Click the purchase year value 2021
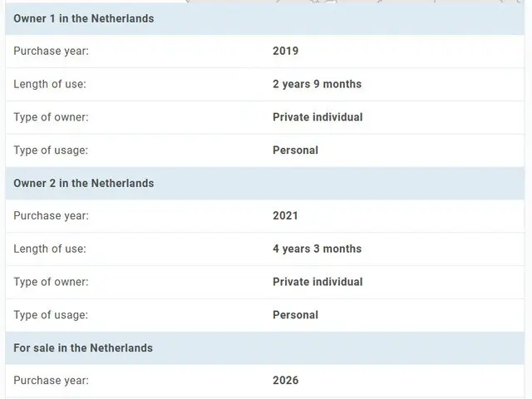The width and height of the screenshot is (532, 399). point(285,215)
